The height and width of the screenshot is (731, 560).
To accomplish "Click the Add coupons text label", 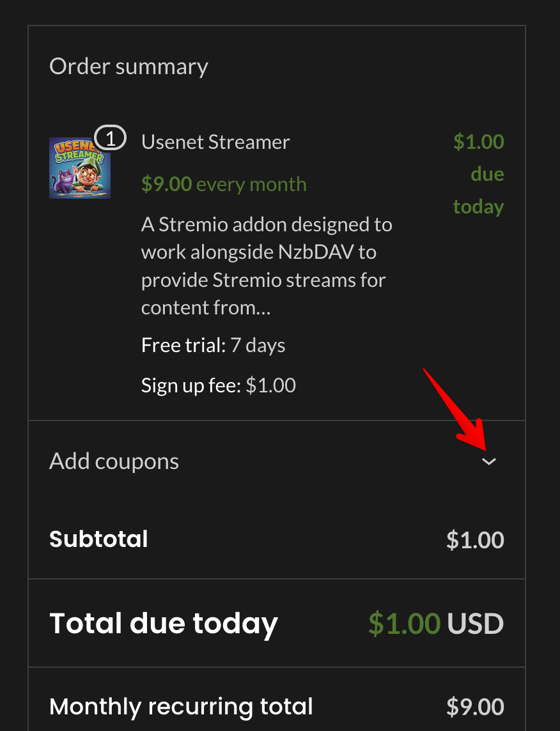I will tap(114, 461).
